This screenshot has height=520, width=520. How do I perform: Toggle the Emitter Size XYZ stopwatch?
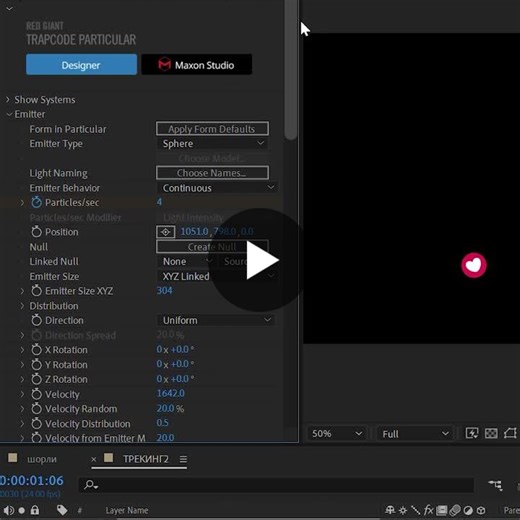coord(36,291)
